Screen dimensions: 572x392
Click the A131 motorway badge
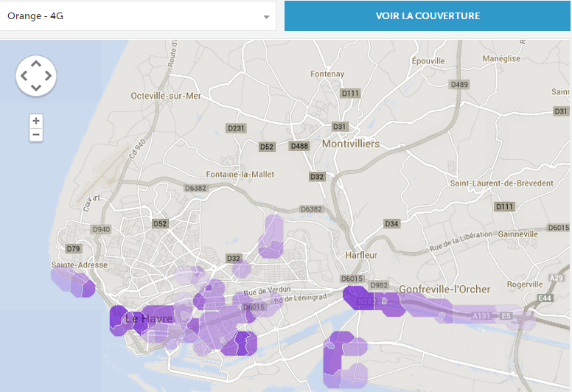(481, 315)
